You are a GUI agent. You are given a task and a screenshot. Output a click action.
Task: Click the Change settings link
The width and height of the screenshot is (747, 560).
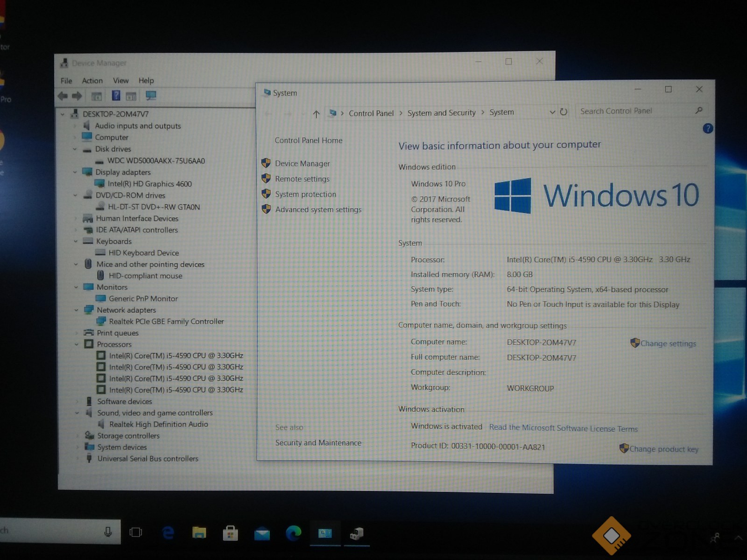(x=668, y=343)
